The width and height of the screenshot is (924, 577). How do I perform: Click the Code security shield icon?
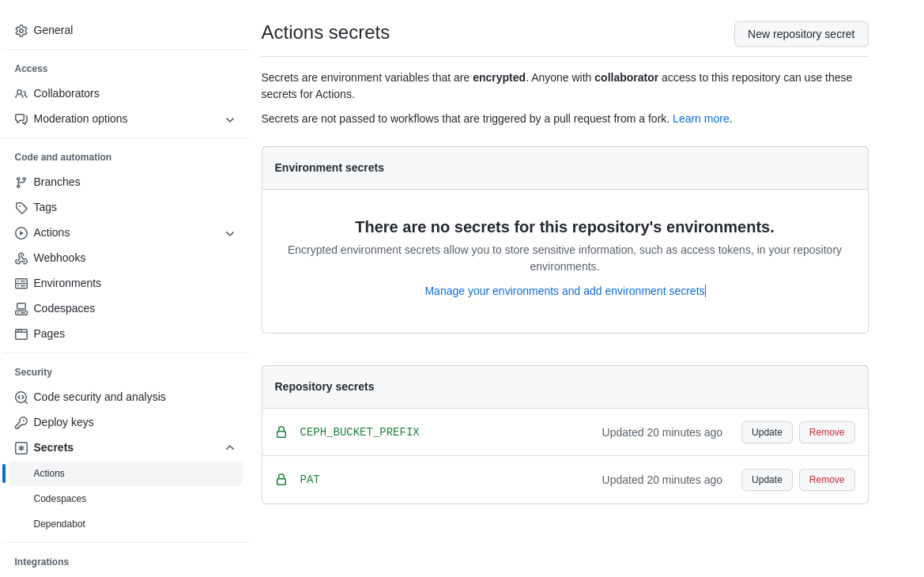point(21,398)
